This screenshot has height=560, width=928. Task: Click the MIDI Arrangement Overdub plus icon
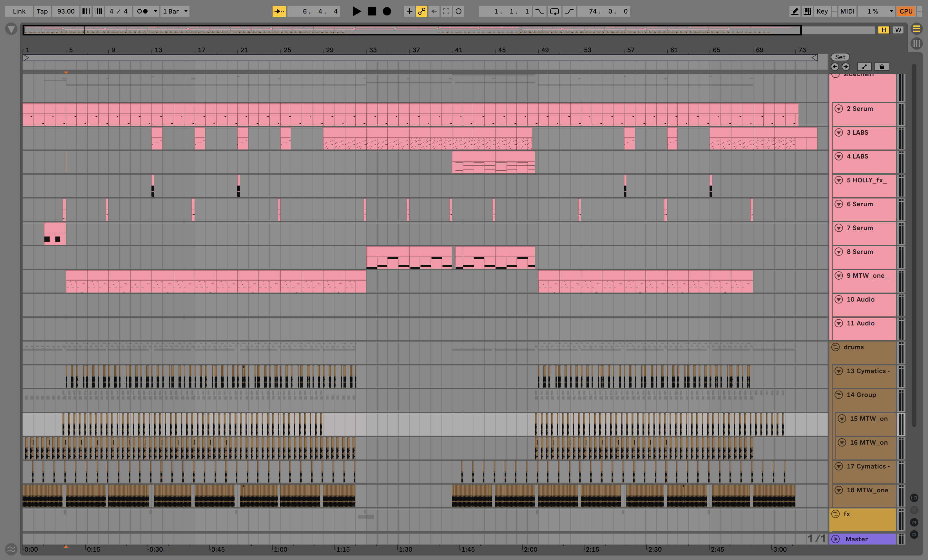click(x=410, y=11)
